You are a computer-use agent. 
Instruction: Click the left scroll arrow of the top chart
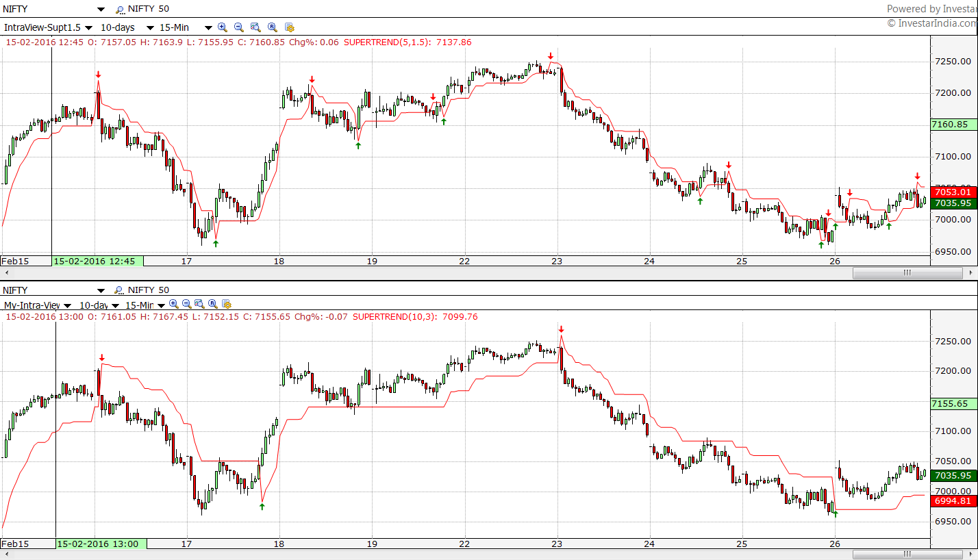tap(5, 272)
